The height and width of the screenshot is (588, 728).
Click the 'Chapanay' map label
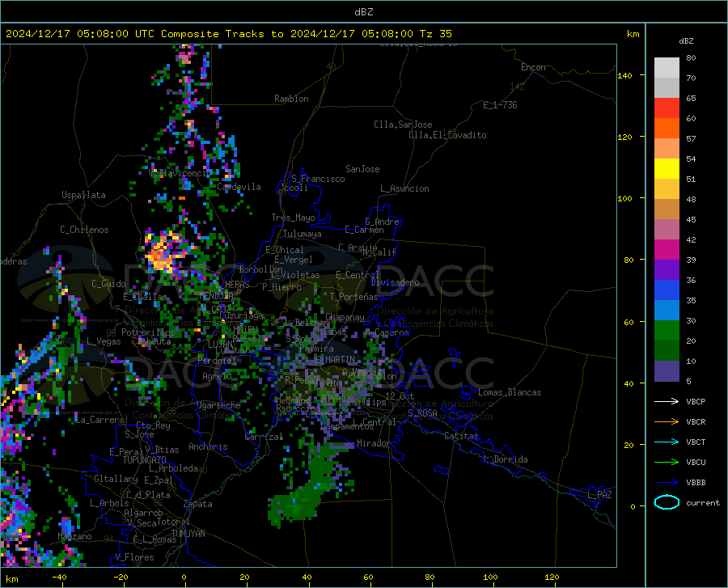(x=345, y=317)
